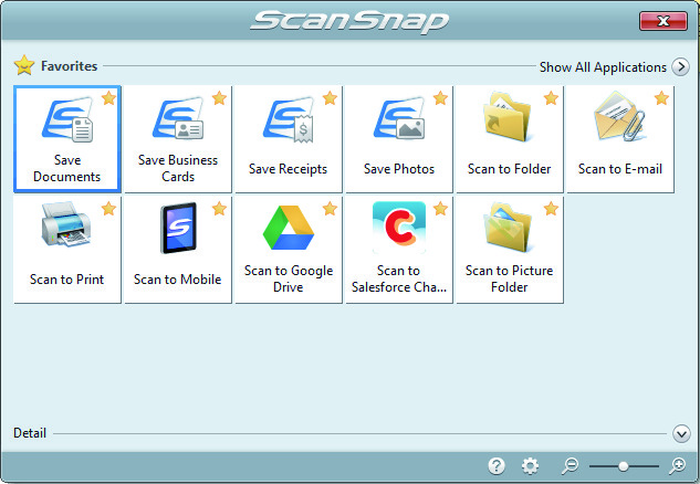Open settings with the gear icon

tap(530, 466)
